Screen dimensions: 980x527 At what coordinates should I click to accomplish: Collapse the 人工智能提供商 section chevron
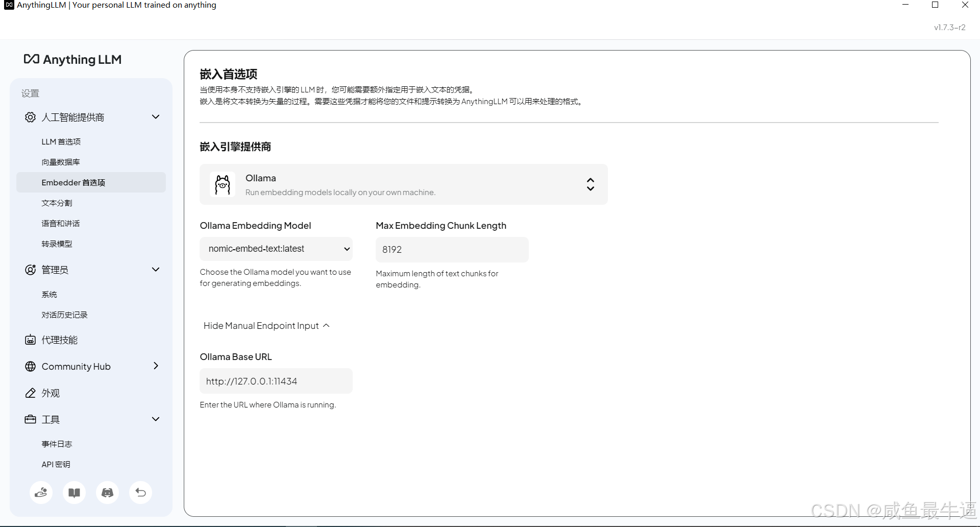[156, 117]
